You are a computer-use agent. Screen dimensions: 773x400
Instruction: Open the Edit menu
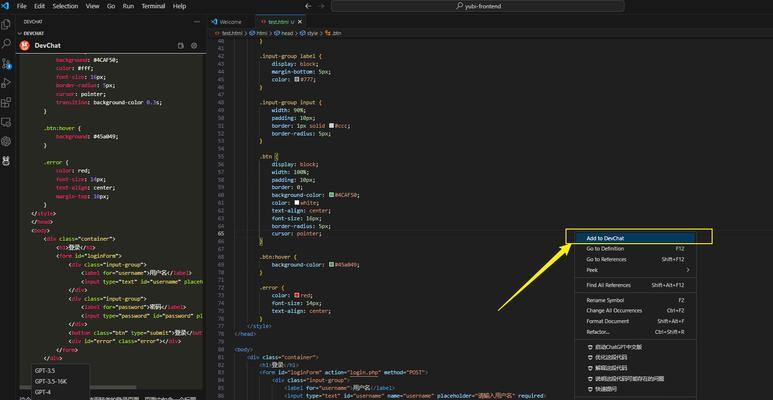[39, 6]
